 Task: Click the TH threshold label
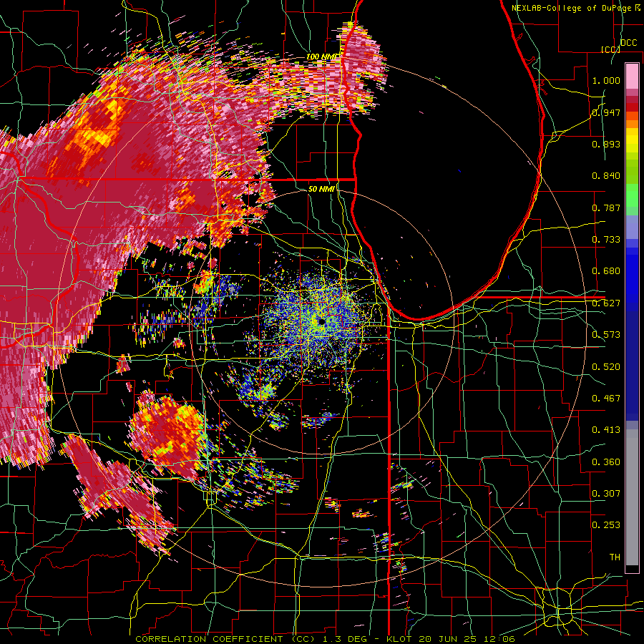click(x=615, y=557)
